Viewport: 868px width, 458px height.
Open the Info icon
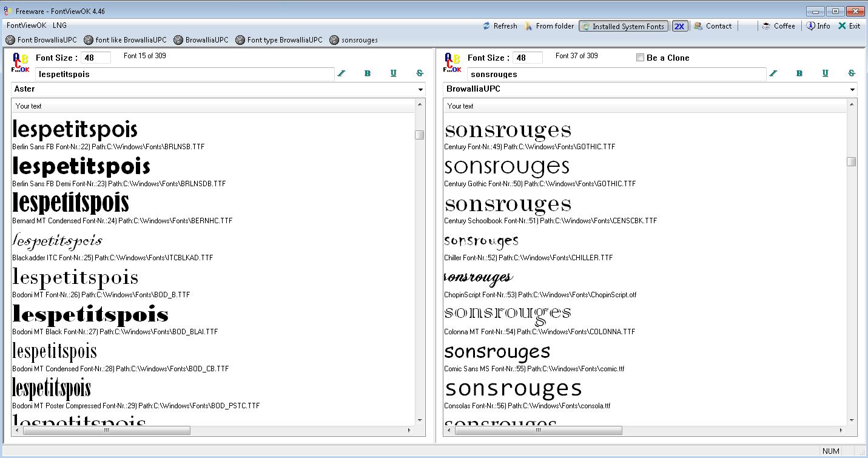pyautogui.click(x=810, y=26)
